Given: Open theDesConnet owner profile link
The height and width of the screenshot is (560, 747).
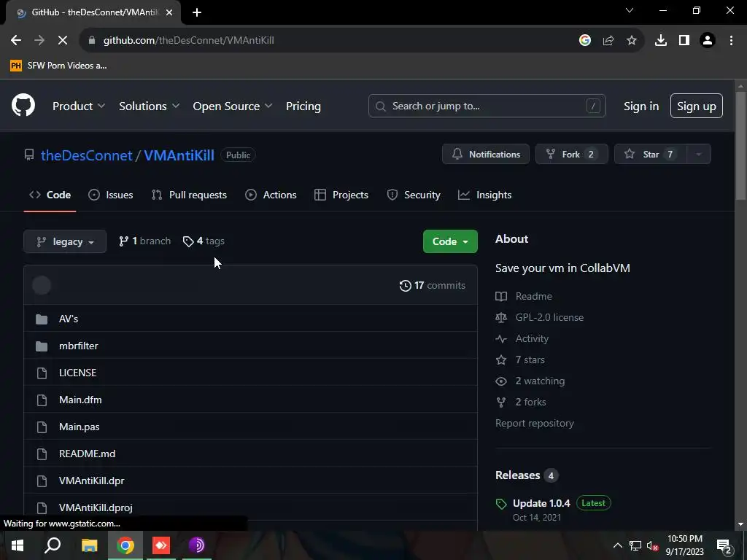Looking at the screenshot, I should coord(86,155).
